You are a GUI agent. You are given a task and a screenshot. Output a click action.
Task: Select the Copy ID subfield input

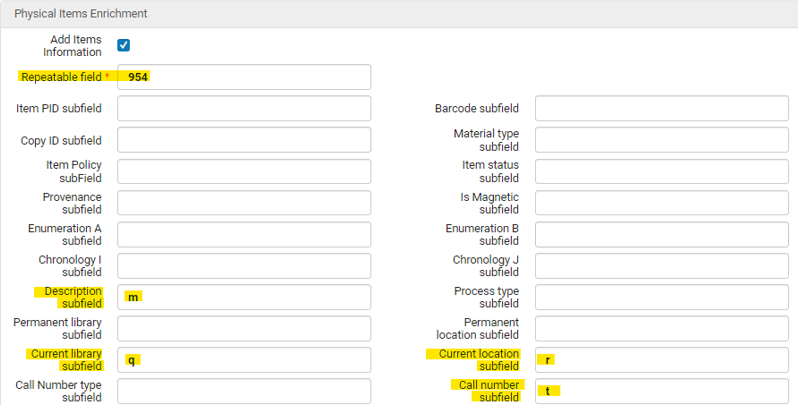(244, 140)
